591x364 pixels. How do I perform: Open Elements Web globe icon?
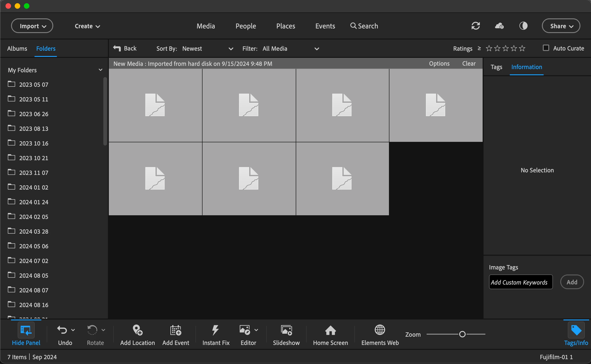[380, 330]
